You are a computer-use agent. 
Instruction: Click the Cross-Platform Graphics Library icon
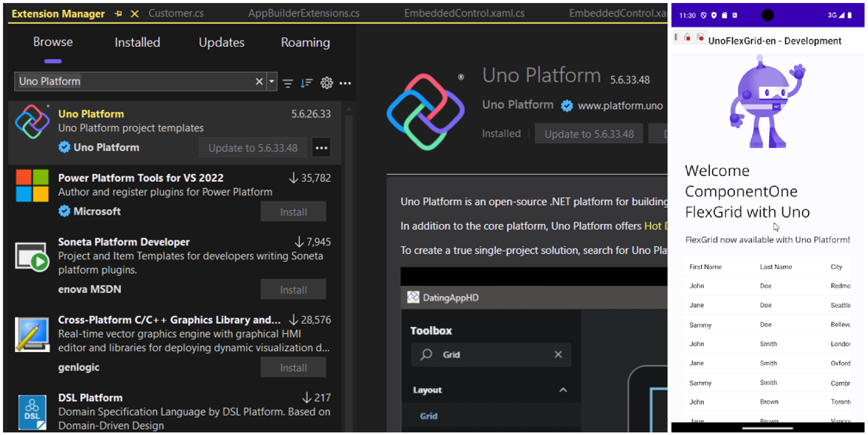click(32, 335)
